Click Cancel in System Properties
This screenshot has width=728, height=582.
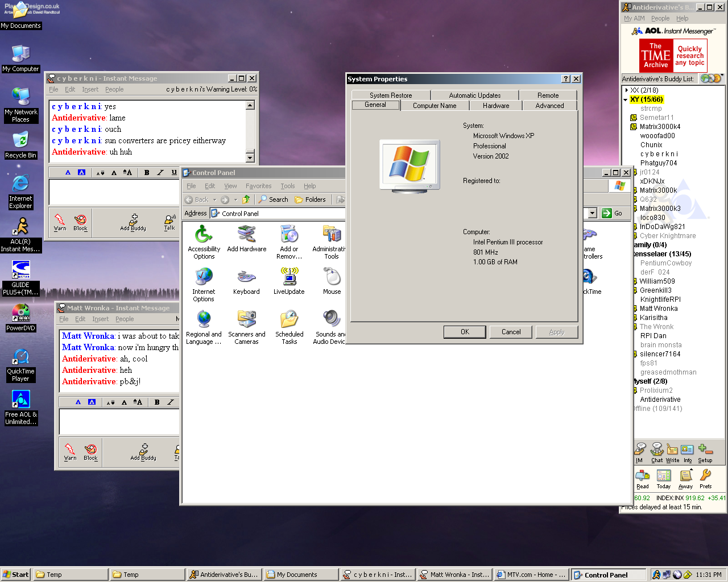tap(511, 332)
